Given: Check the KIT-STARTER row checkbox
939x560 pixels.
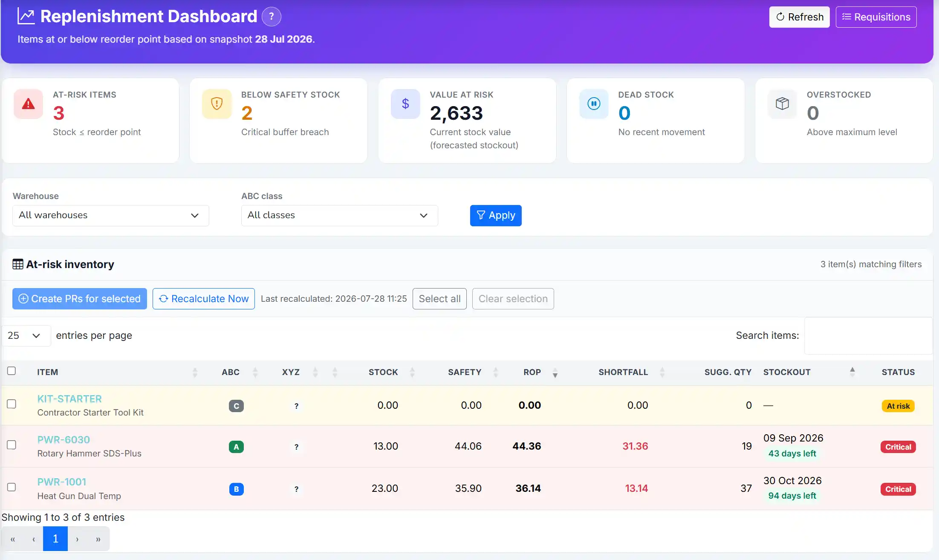Looking at the screenshot, I should point(12,404).
